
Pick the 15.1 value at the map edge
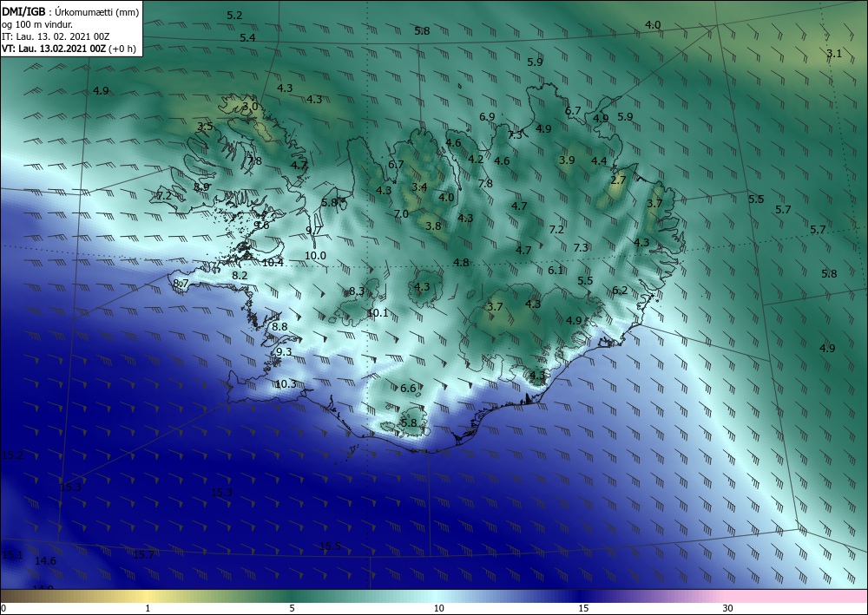click(12, 555)
